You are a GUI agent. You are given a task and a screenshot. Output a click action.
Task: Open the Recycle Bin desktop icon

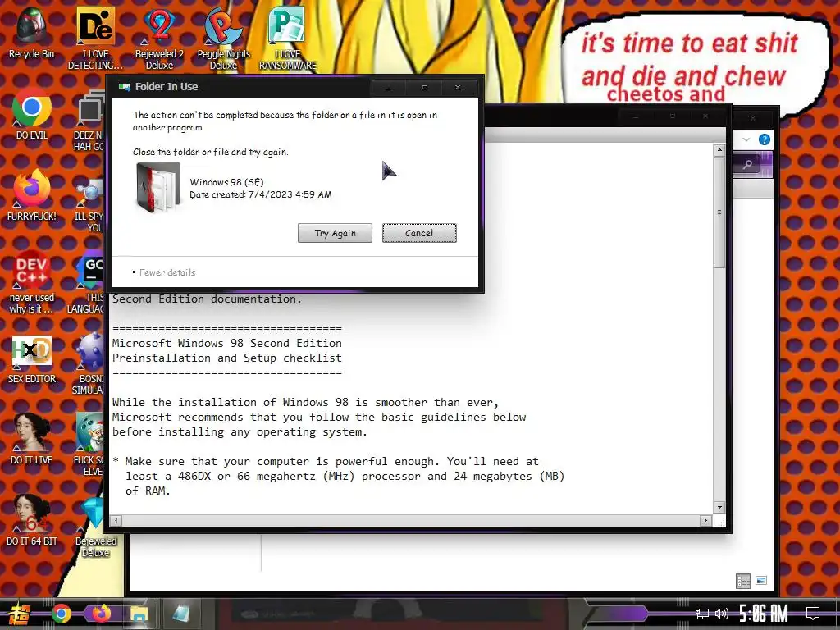32,32
